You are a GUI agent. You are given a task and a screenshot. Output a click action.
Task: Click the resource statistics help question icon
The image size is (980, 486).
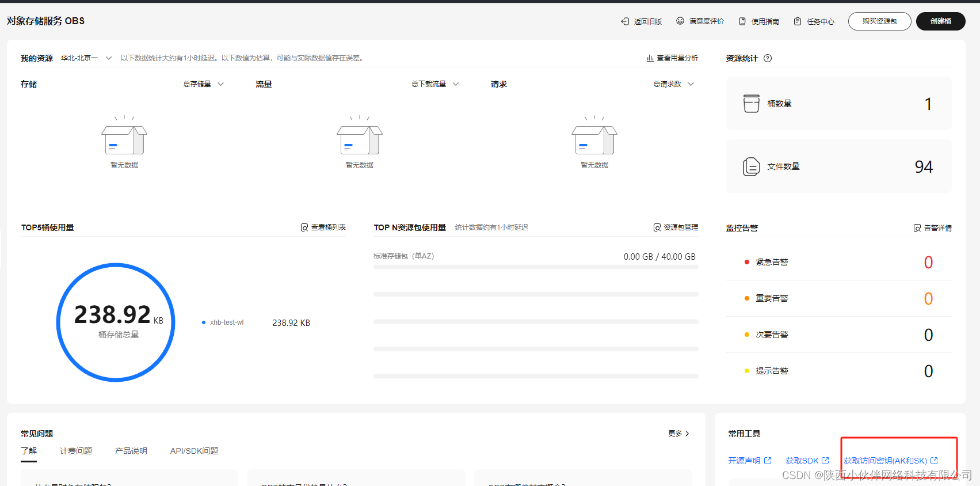click(x=768, y=58)
